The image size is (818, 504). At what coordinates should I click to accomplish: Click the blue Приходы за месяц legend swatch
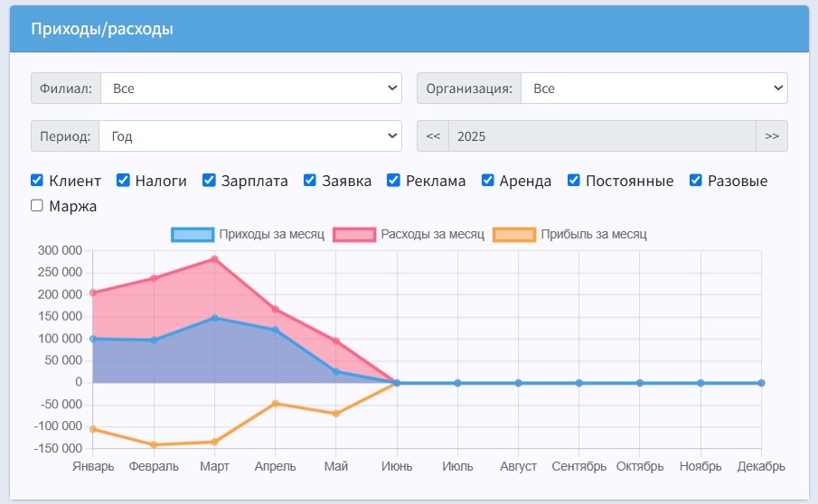pyautogui.click(x=193, y=235)
